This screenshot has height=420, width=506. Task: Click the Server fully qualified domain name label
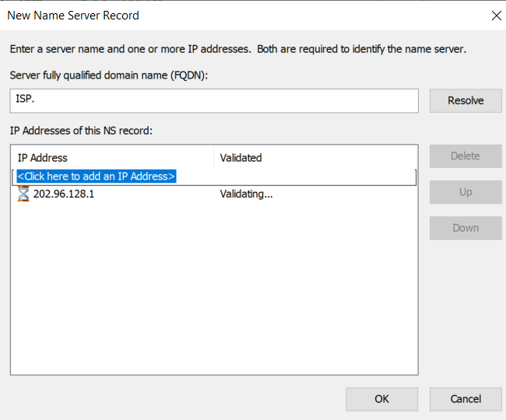(x=109, y=75)
